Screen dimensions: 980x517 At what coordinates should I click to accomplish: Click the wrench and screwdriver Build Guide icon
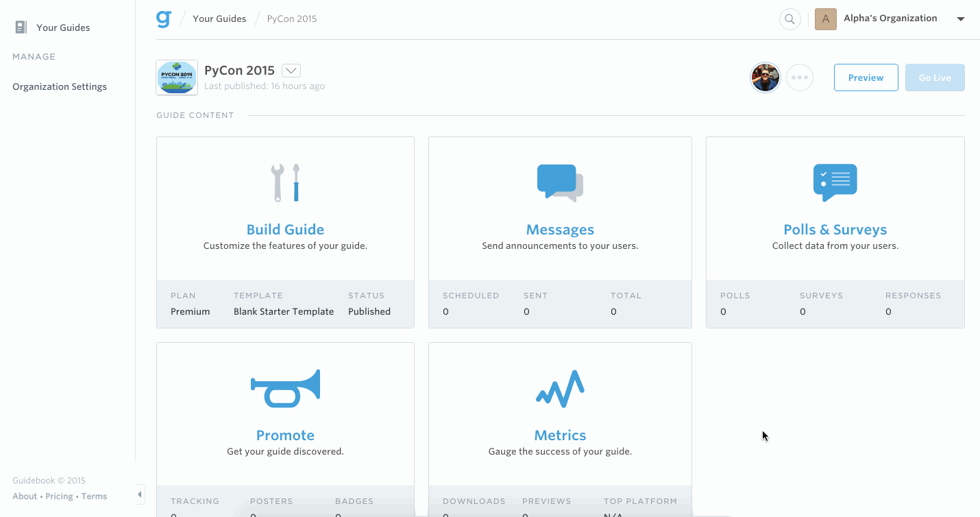pos(286,182)
